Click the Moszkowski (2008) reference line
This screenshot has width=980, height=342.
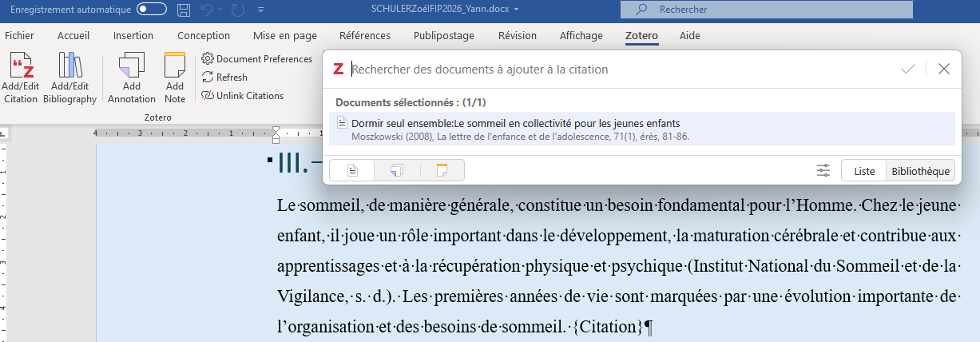pyautogui.click(x=520, y=137)
